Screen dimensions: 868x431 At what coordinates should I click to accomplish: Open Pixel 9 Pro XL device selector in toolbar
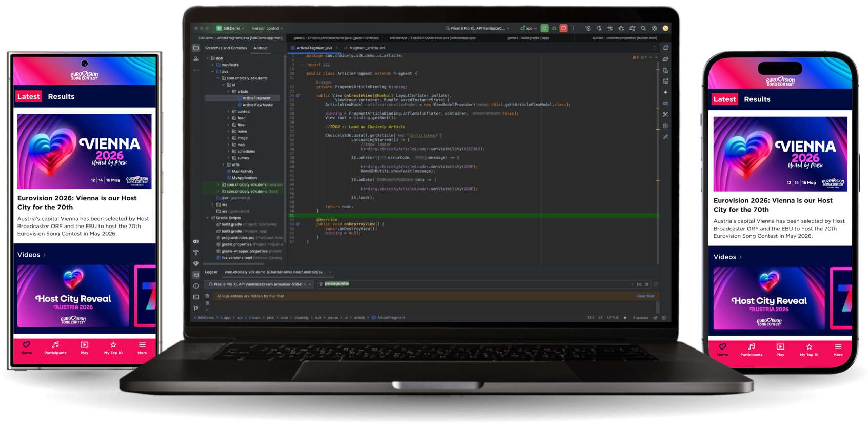(x=478, y=28)
